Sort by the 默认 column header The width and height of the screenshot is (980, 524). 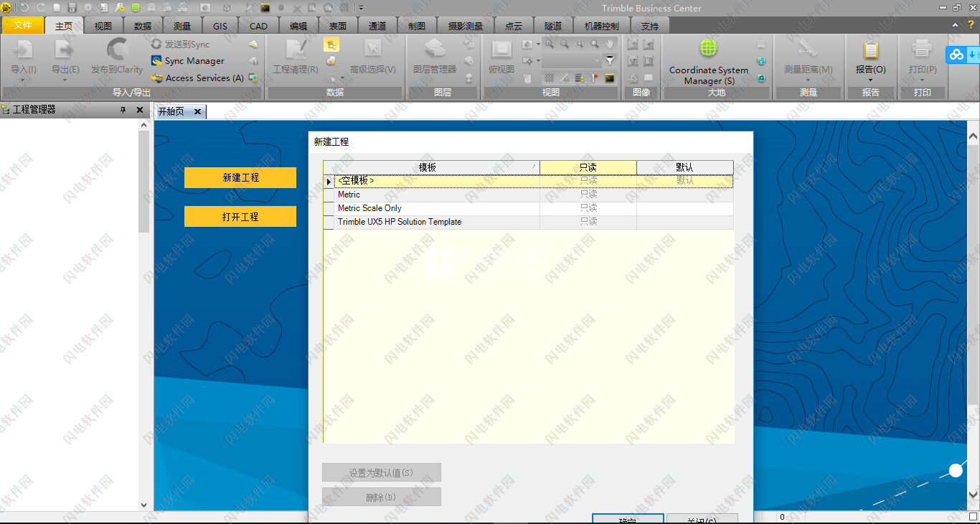tap(685, 167)
